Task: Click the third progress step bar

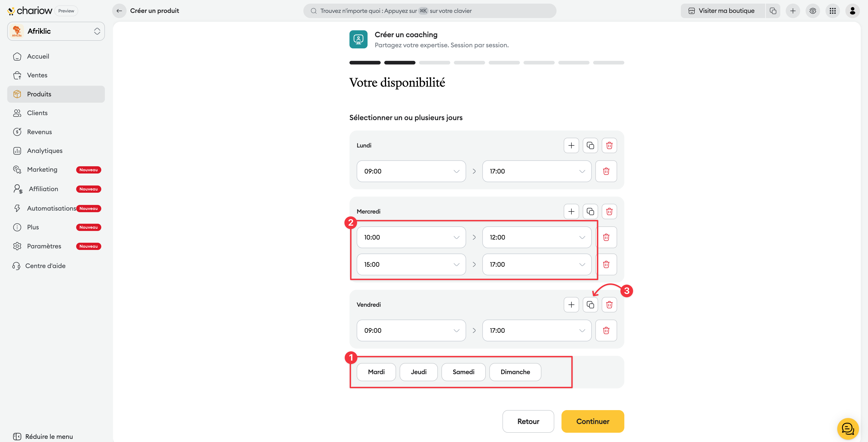Action: (x=434, y=63)
